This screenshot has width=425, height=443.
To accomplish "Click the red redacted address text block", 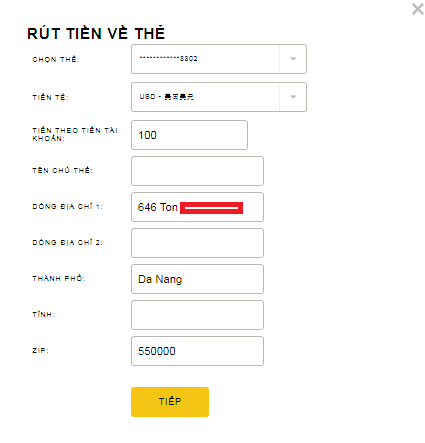I will [x=211, y=208].
